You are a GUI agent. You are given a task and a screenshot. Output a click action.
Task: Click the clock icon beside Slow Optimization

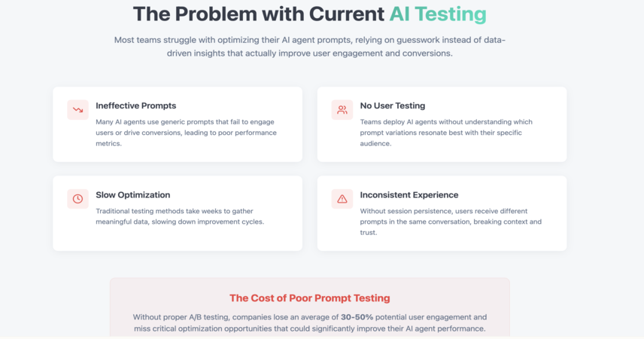pos(77,199)
